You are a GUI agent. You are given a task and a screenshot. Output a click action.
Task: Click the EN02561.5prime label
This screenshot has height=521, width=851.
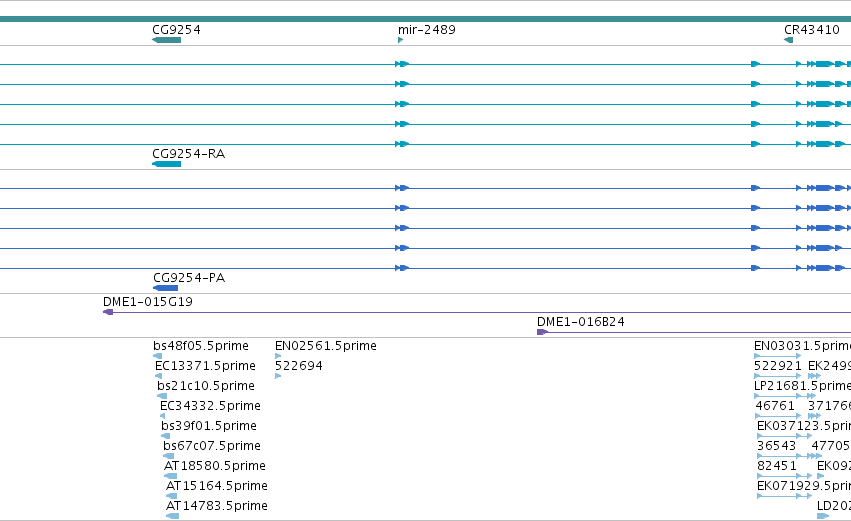[x=326, y=346]
